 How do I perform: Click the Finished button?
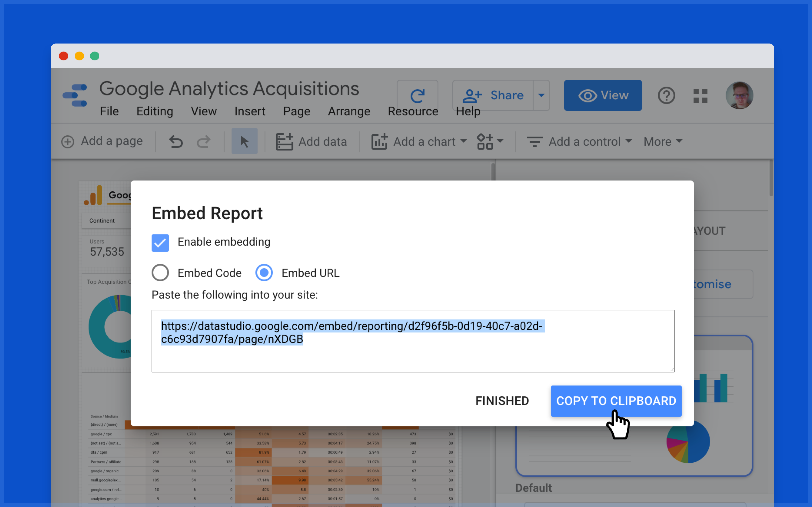502,401
